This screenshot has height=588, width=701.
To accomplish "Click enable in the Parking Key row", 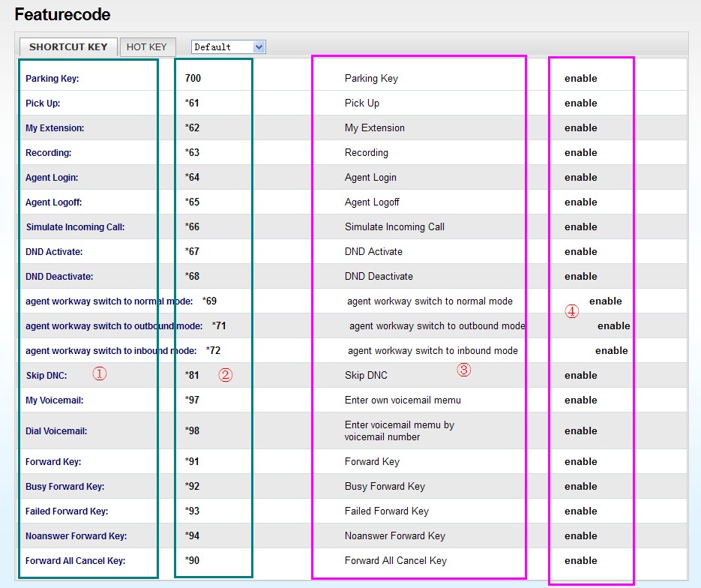I will click(x=580, y=78).
